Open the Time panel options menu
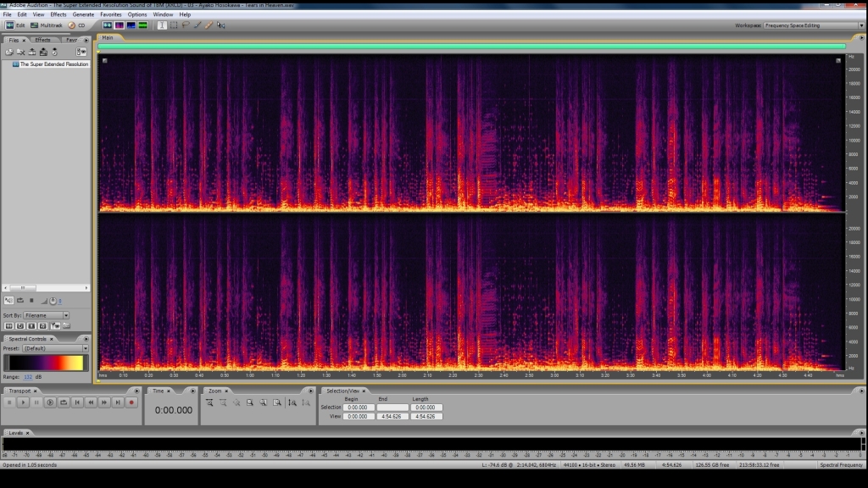The image size is (868, 488). pyautogui.click(x=192, y=391)
